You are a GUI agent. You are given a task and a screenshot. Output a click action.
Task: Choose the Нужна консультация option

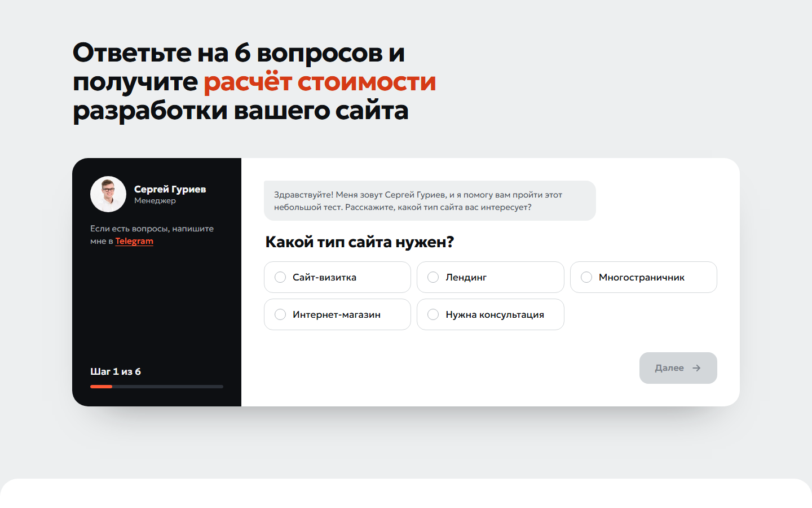tap(491, 314)
